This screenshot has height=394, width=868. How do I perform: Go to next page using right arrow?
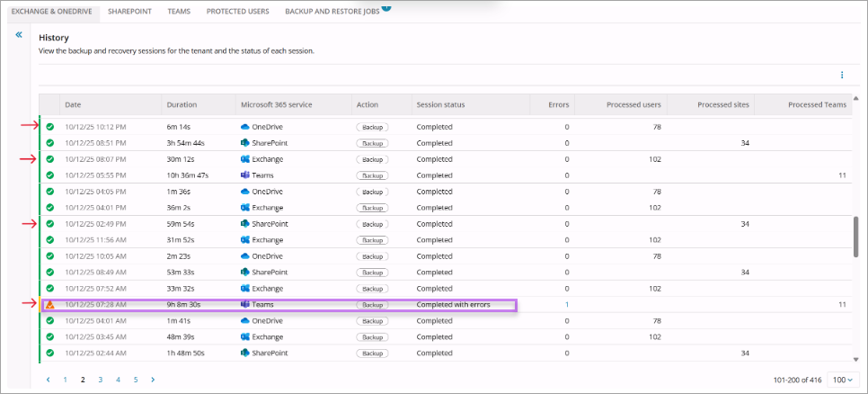[153, 380]
